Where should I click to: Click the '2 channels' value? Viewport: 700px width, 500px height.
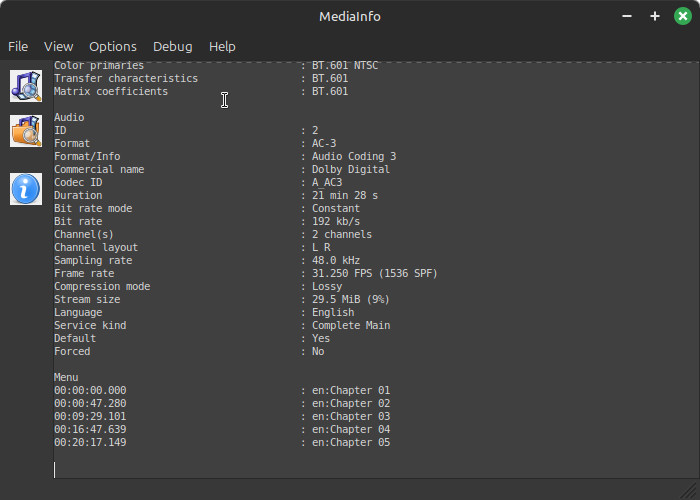click(x=342, y=234)
